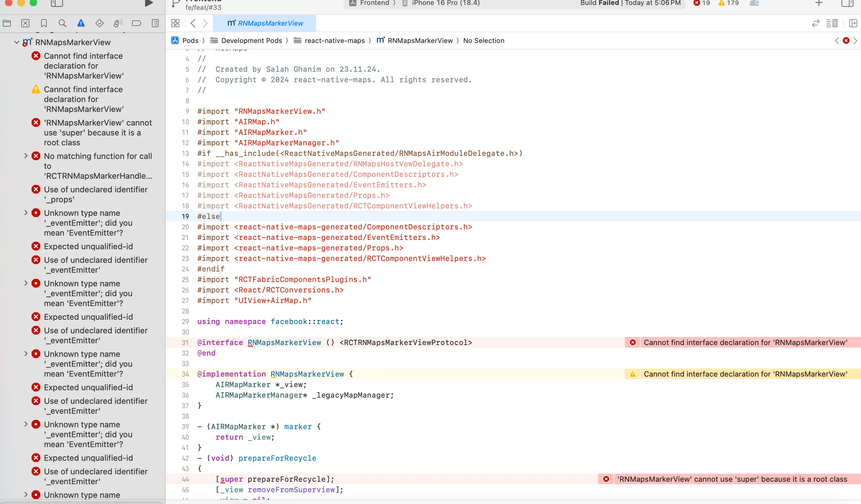The width and height of the screenshot is (861, 504).
Task: Open the Bookmark navigator
Action: (44, 23)
